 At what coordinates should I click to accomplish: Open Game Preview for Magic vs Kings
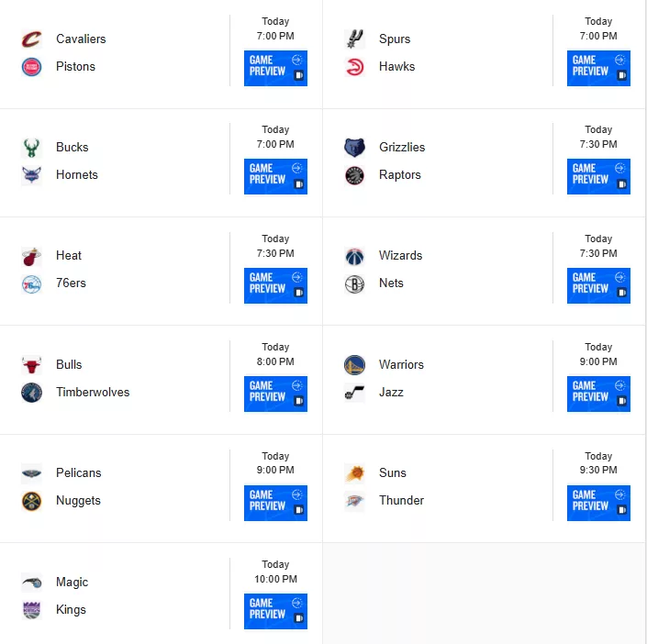point(275,611)
